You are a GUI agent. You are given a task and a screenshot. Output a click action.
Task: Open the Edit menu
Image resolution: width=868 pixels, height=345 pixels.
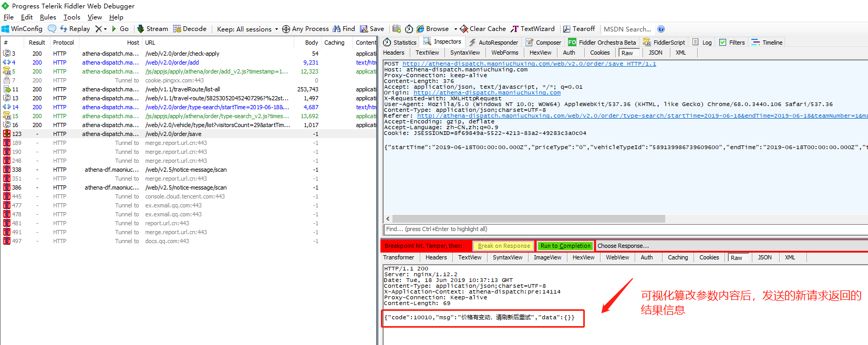(x=27, y=17)
